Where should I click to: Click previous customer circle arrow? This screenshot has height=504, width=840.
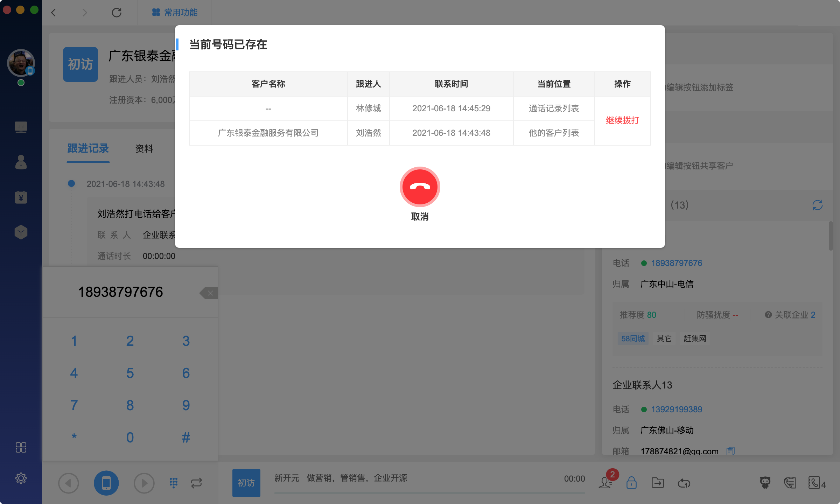click(69, 483)
